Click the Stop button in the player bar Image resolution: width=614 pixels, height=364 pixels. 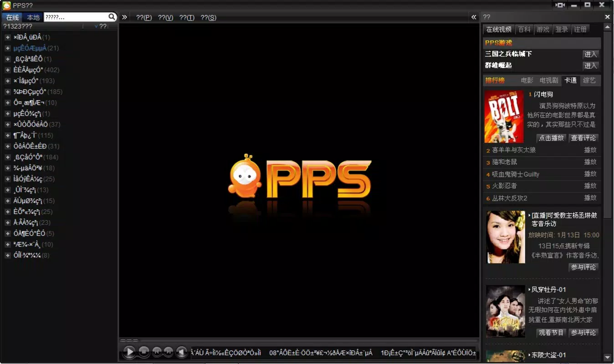pos(144,352)
